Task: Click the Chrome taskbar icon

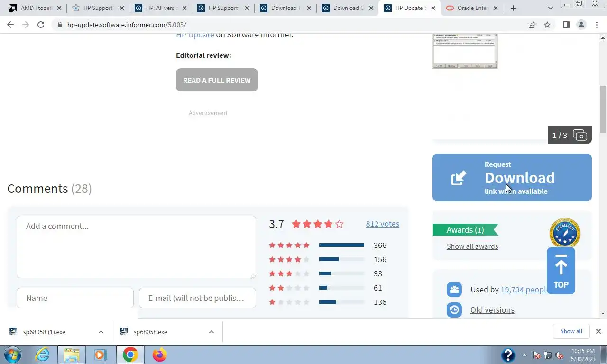Action: [130, 355]
